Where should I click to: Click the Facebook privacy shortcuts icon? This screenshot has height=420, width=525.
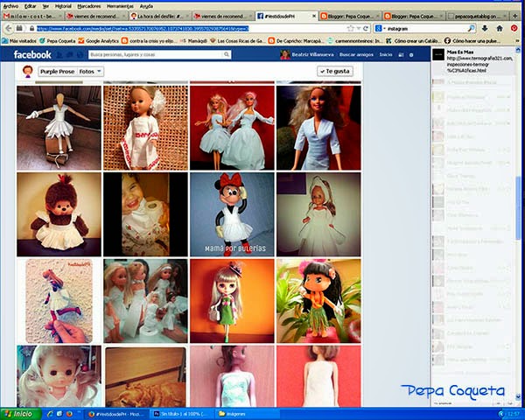click(x=401, y=55)
